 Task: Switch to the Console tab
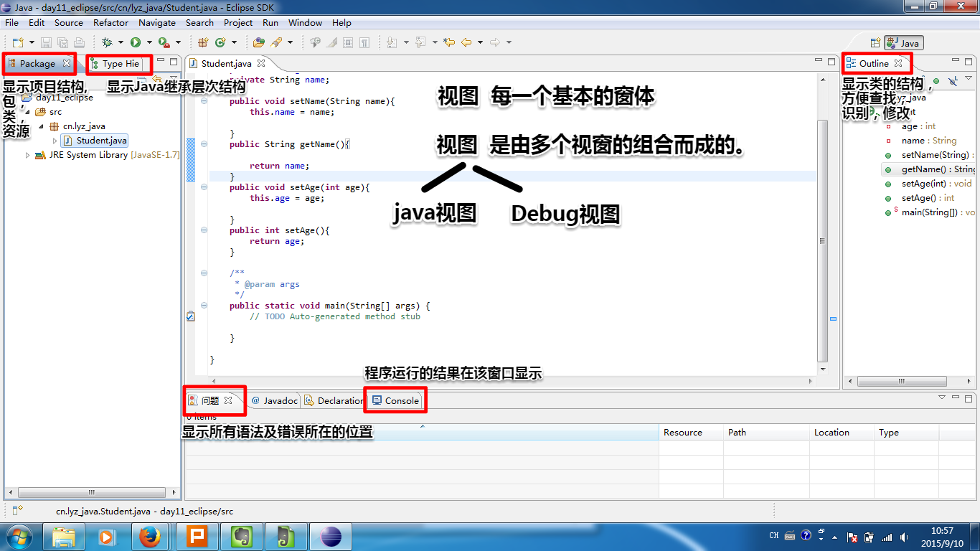click(395, 400)
